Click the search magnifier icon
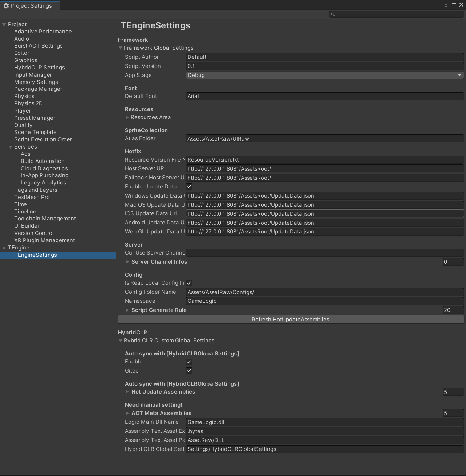 333,14
